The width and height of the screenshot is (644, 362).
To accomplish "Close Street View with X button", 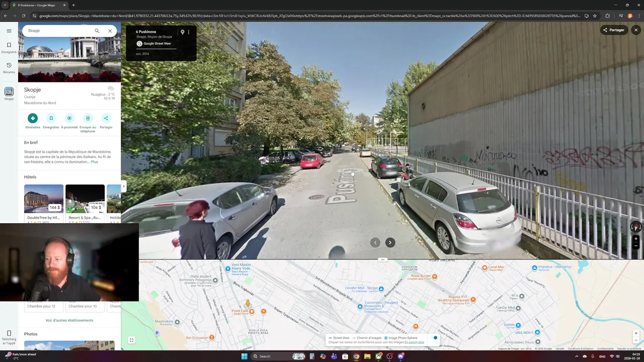I will click(636, 30).
